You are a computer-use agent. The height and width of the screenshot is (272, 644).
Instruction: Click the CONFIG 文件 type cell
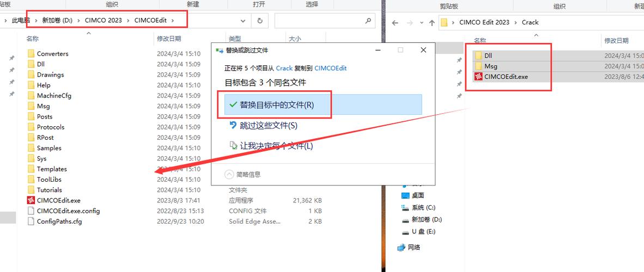[248, 211]
